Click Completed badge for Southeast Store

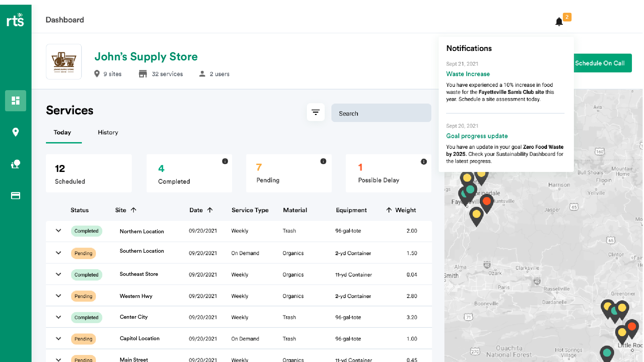click(87, 275)
